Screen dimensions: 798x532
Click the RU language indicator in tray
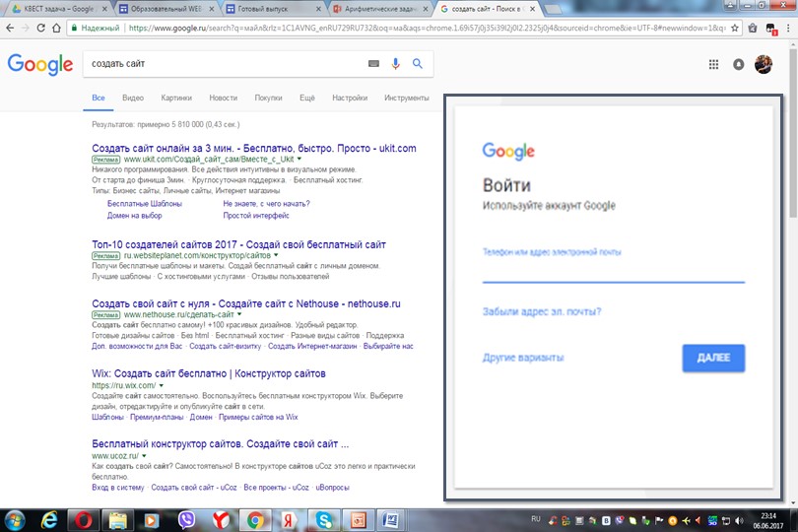pyautogui.click(x=535, y=519)
